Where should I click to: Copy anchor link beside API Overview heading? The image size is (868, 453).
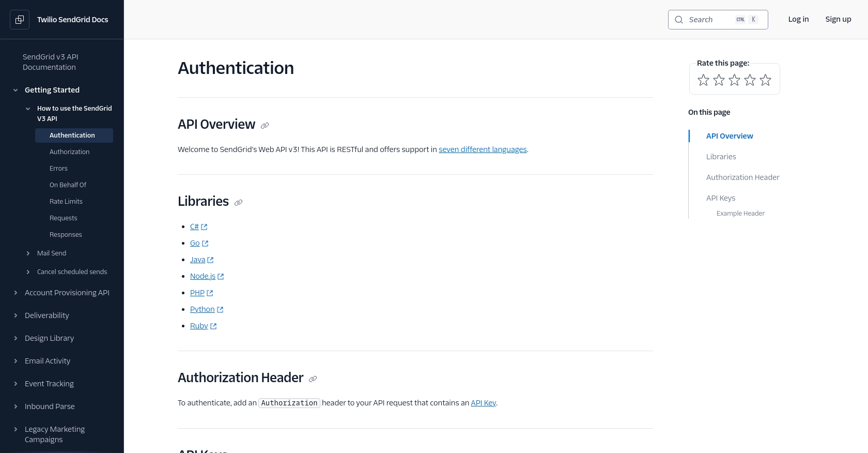click(265, 126)
